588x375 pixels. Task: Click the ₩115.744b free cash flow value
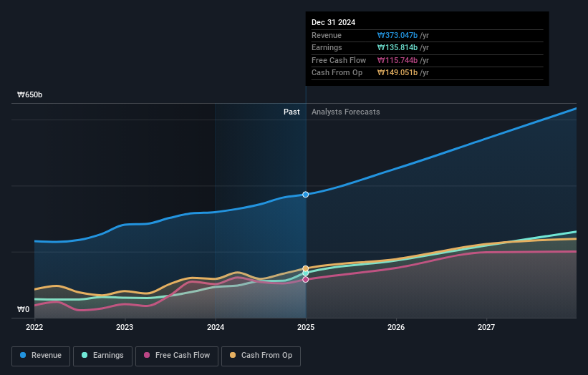point(397,60)
